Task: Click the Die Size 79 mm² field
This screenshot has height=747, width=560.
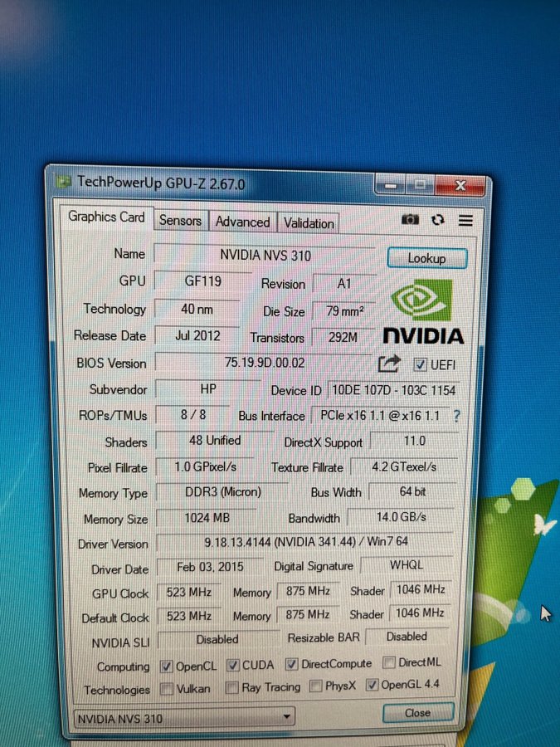Action: coord(344,311)
